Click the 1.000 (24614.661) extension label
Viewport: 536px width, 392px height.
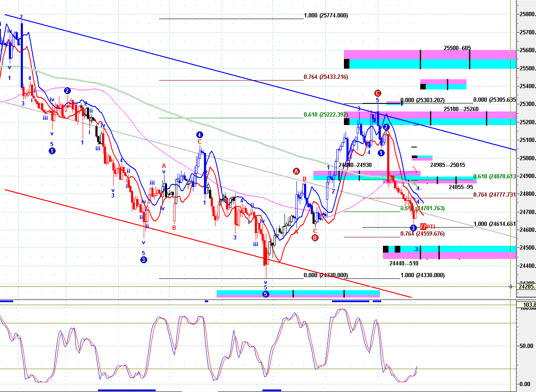(494, 224)
